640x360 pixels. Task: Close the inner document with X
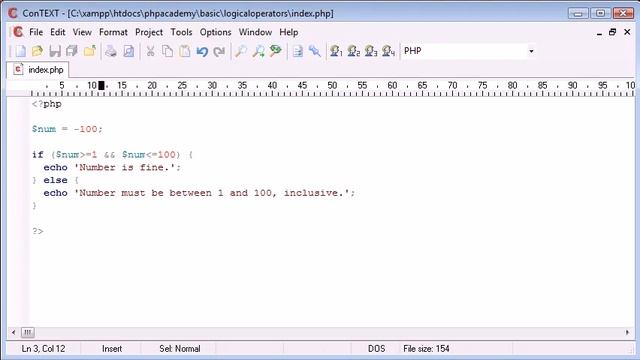tap(627, 32)
